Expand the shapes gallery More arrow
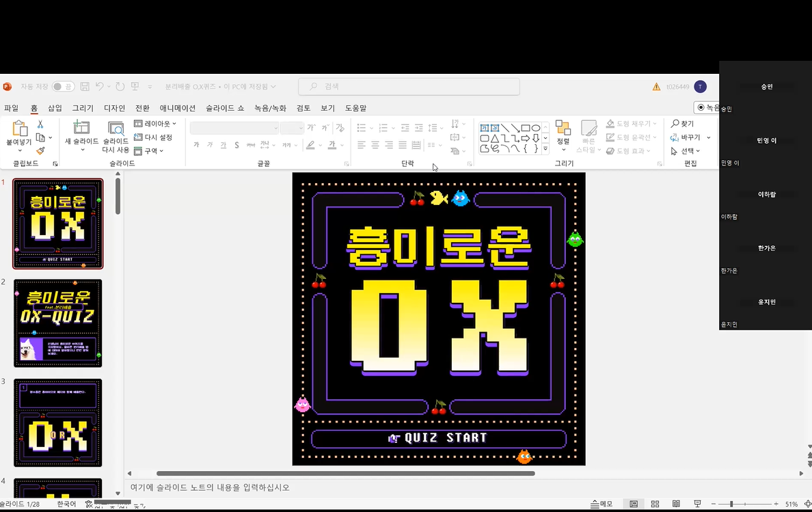Screen dimensions: 812x512 (x=545, y=148)
